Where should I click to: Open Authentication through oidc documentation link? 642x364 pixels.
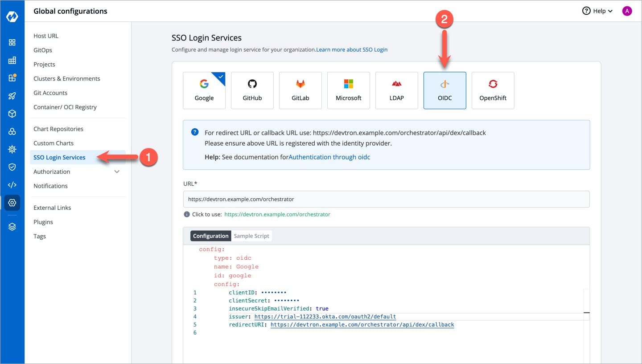pos(329,157)
